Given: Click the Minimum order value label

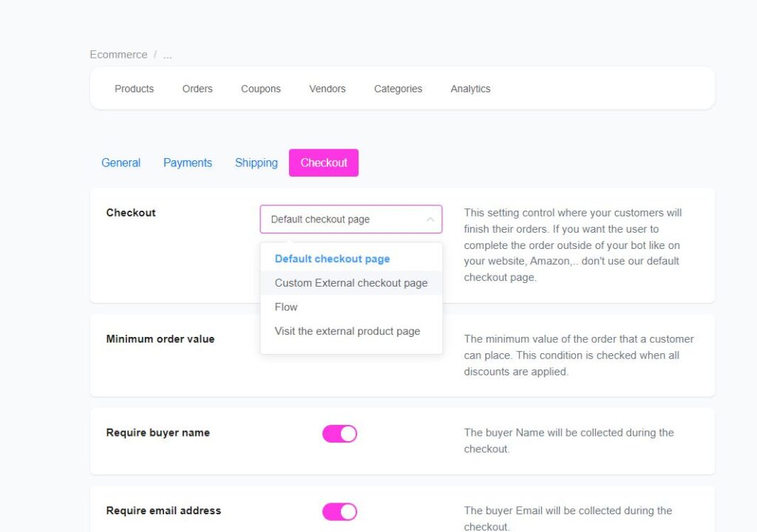Looking at the screenshot, I should click(160, 339).
